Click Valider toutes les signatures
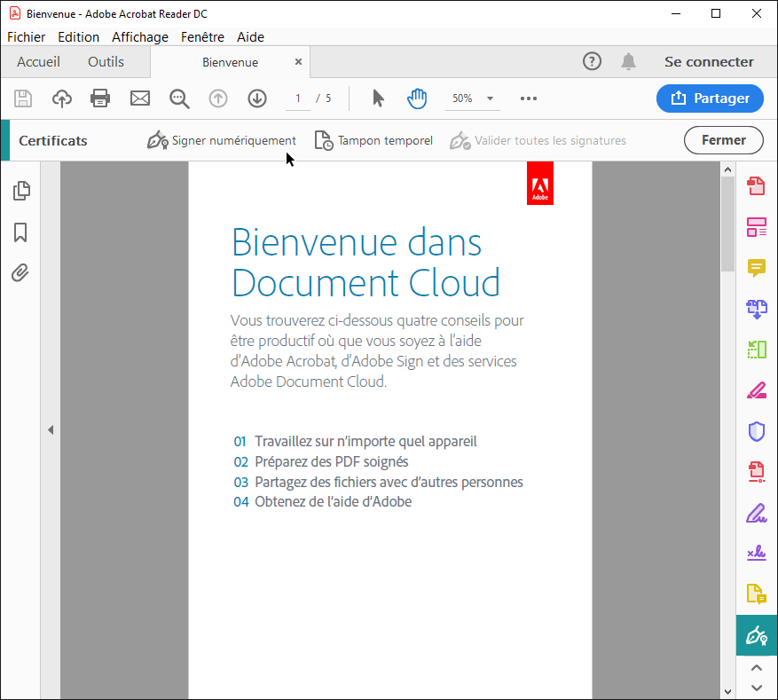Image resolution: width=778 pixels, height=700 pixels. point(538,140)
